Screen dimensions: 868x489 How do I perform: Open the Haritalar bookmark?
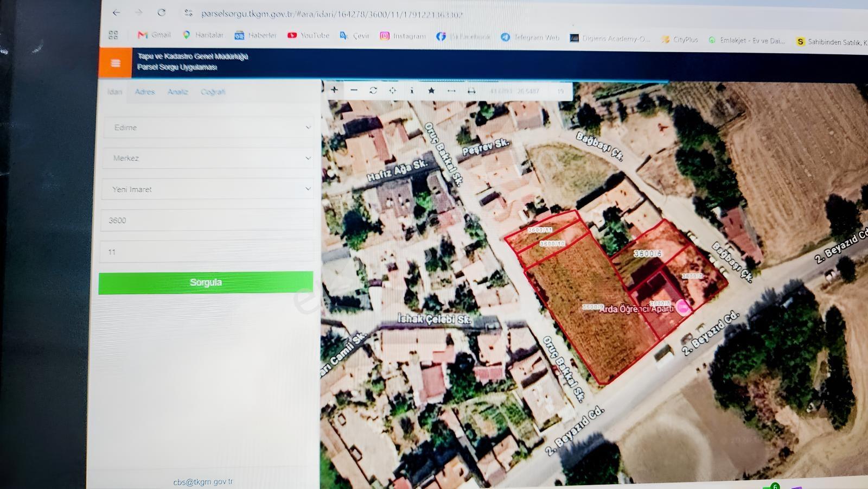click(203, 35)
